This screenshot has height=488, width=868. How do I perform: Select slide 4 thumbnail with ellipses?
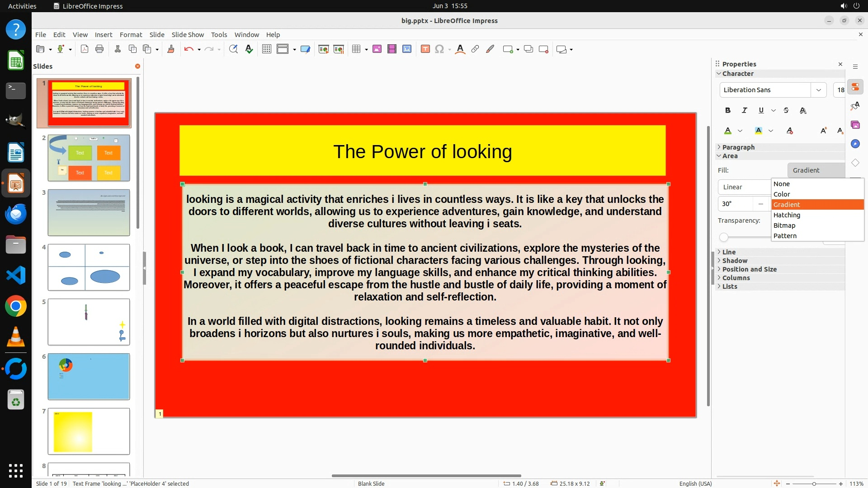click(x=89, y=267)
